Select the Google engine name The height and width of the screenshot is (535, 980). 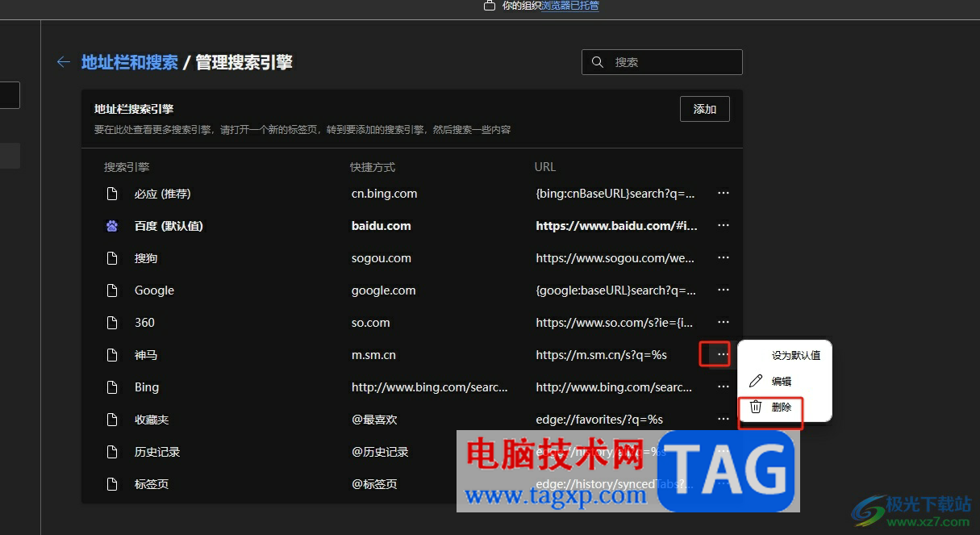click(x=154, y=290)
